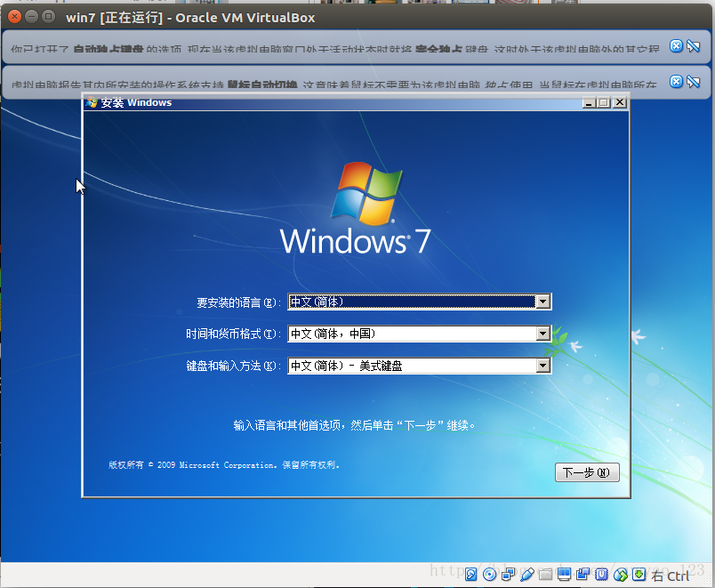
Task: Click the 时间和货币格式 label
Action: [x=233, y=334]
